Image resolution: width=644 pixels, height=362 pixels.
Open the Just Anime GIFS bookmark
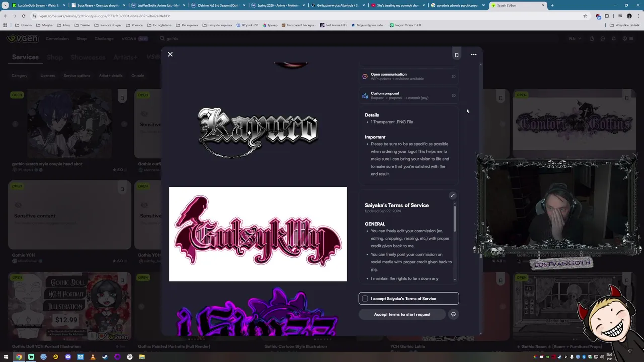pos(334,25)
